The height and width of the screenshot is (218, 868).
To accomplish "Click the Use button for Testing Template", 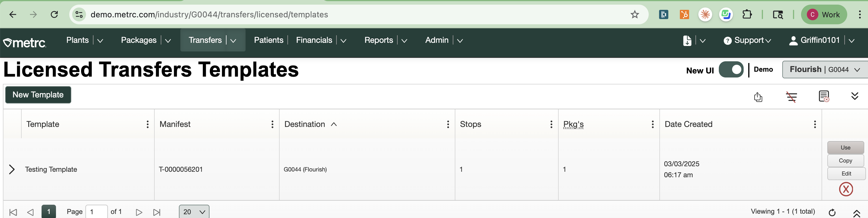I will 845,147.
